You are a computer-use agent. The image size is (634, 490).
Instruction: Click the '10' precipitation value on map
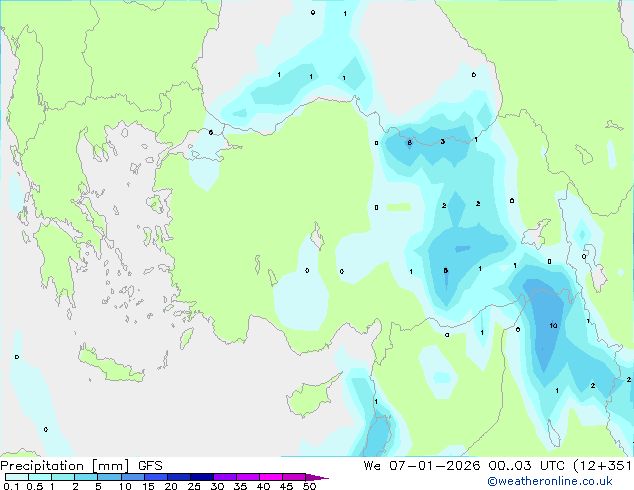[x=553, y=325]
